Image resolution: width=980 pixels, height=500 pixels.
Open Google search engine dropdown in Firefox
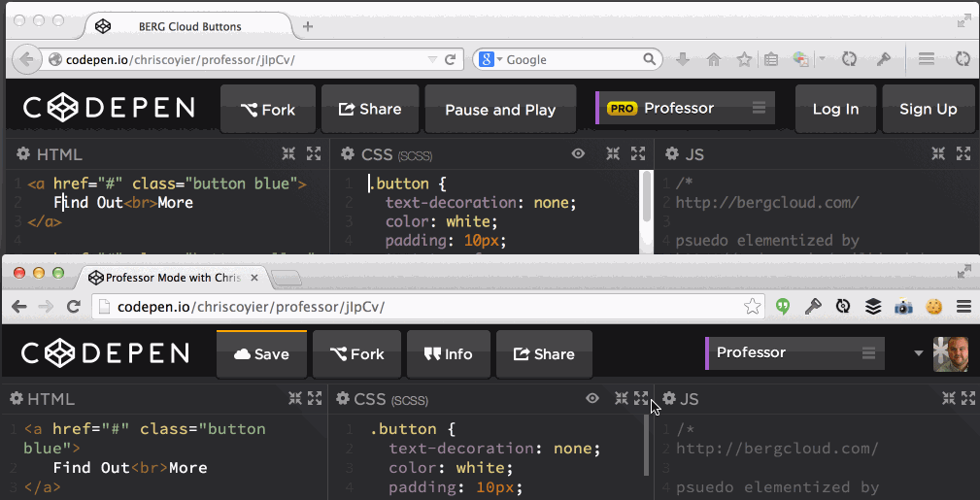tap(490, 59)
